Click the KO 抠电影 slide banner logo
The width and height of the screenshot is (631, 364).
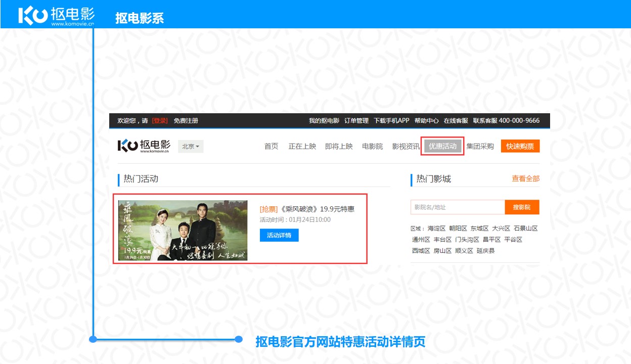tap(57, 16)
